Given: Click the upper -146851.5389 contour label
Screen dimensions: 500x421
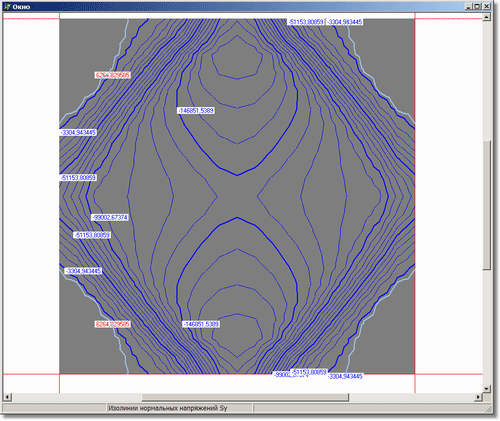Looking at the screenshot, I should tap(196, 110).
